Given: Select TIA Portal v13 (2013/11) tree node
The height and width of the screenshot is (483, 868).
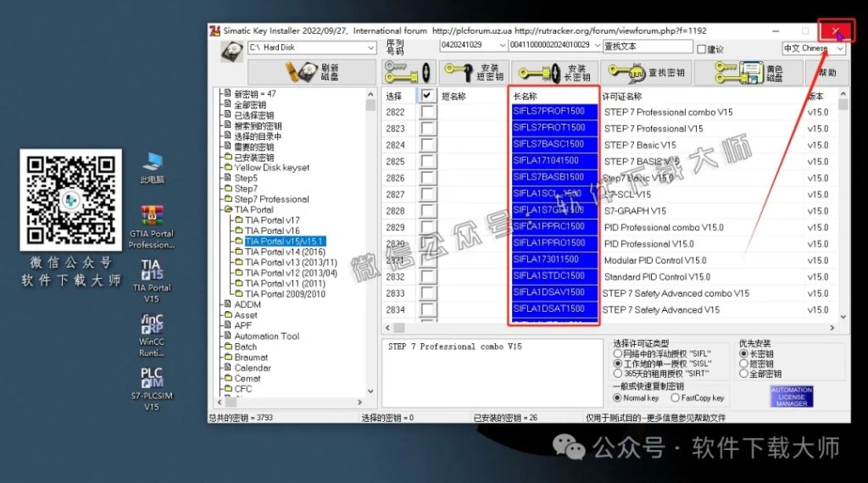Looking at the screenshot, I should pyautogui.click(x=292, y=262).
